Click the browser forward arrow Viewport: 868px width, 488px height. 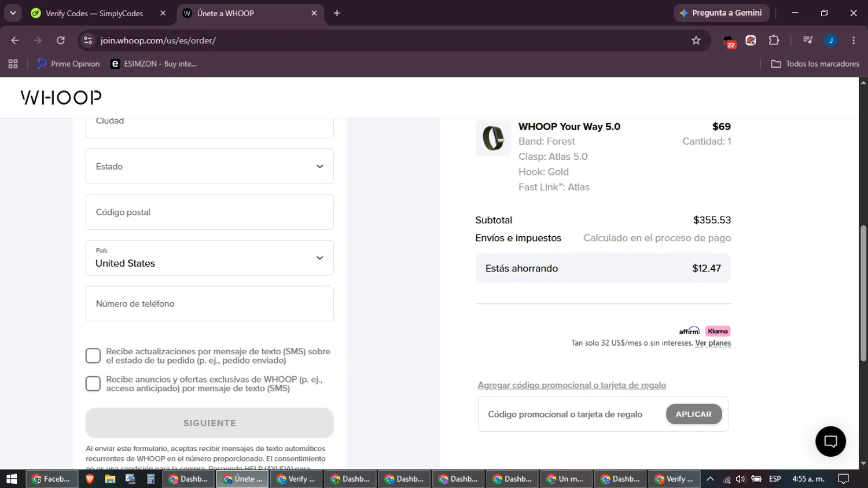pos(38,41)
